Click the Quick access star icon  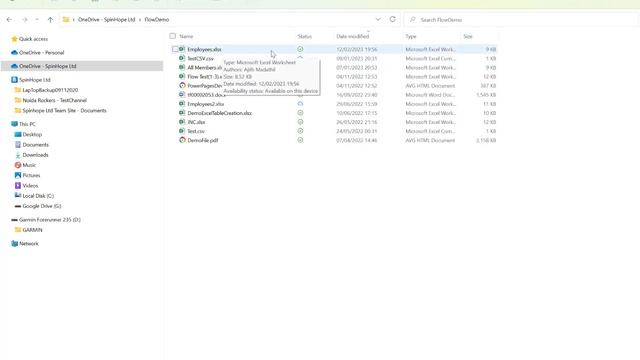[x=14, y=39]
